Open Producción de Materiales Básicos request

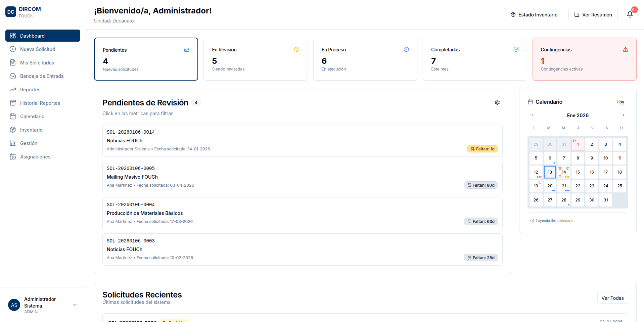click(303, 213)
